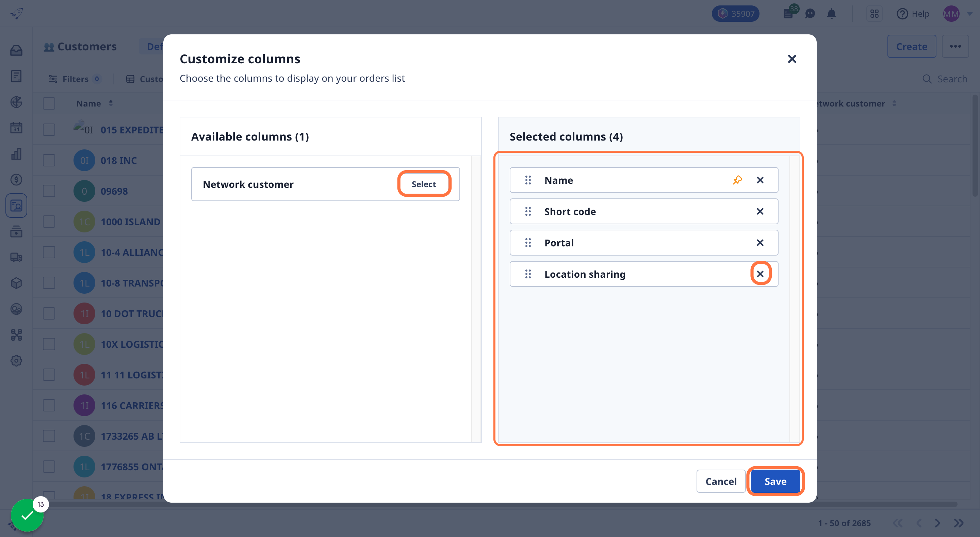
Task: Open the notifications bell
Action: tap(831, 14)
